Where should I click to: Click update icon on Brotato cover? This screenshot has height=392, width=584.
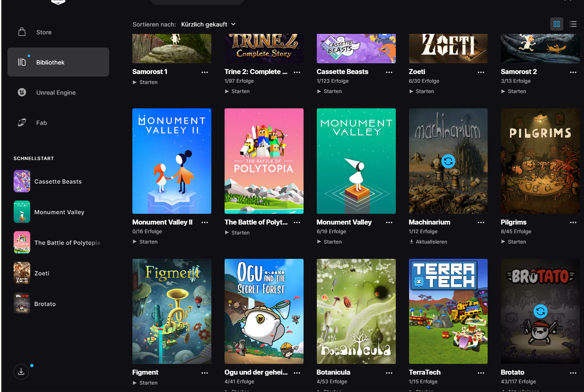coord(541,311)
